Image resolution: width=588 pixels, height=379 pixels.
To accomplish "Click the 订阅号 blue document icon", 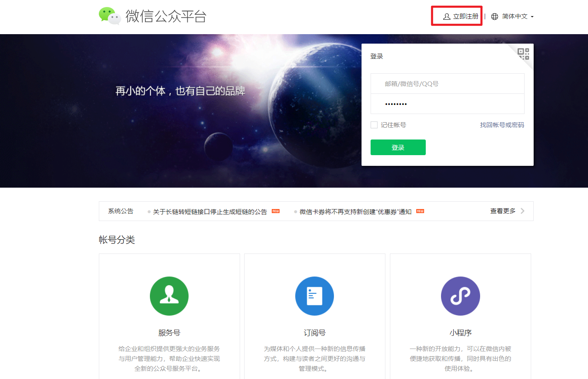I will tap(315, 296).
